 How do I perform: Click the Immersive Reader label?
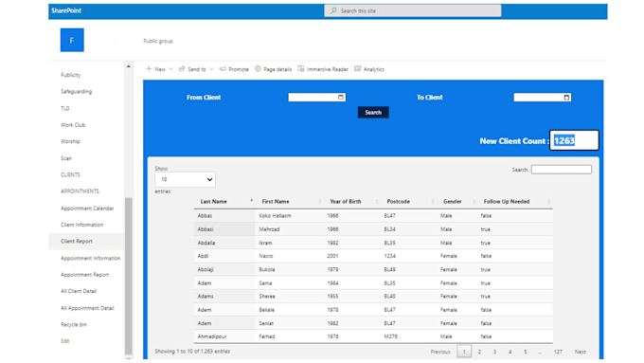(328, 69)
